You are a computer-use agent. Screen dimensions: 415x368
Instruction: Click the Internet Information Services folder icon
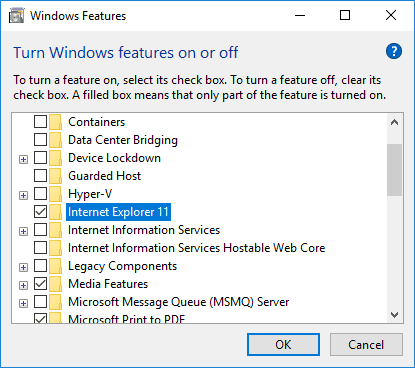tap(55, 230)
